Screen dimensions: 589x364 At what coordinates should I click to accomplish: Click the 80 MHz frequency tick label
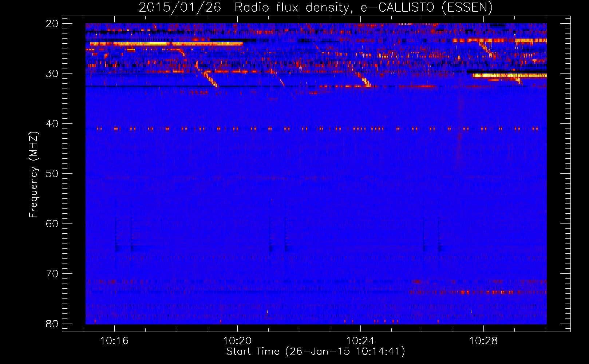click(x=52, y=324)
